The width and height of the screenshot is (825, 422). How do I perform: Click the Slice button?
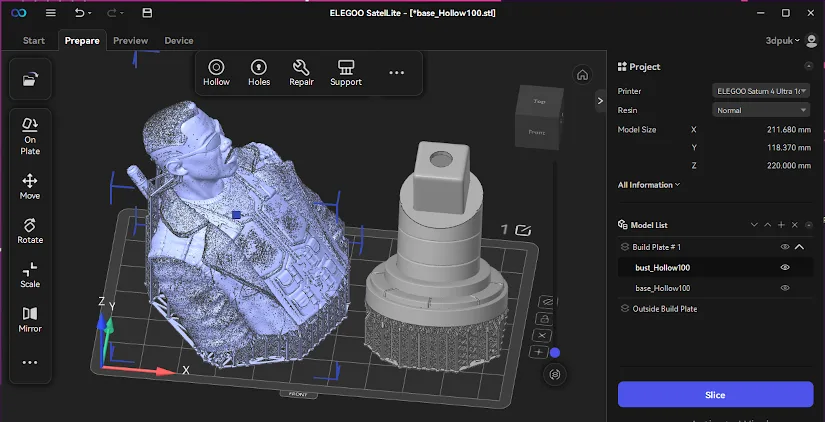click(x=716, y=395)
